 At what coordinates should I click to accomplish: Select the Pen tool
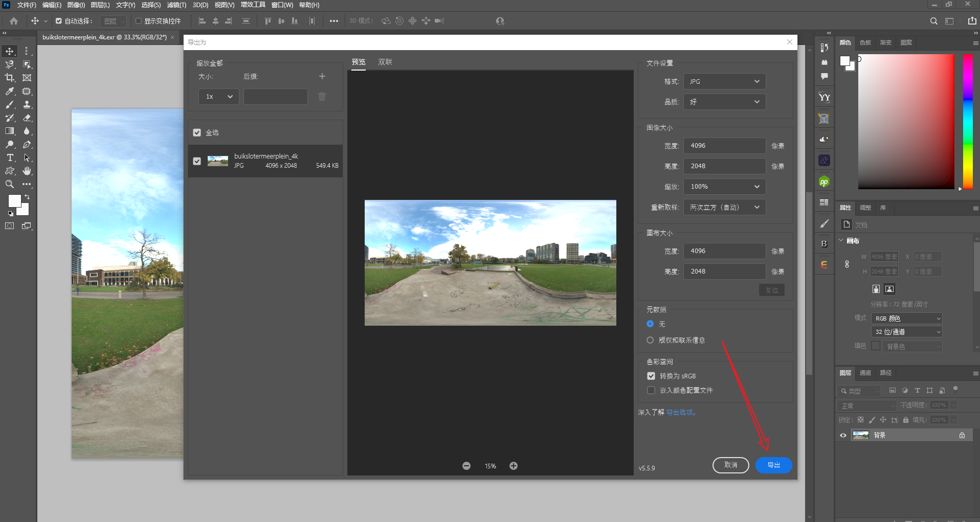(27, 144)
